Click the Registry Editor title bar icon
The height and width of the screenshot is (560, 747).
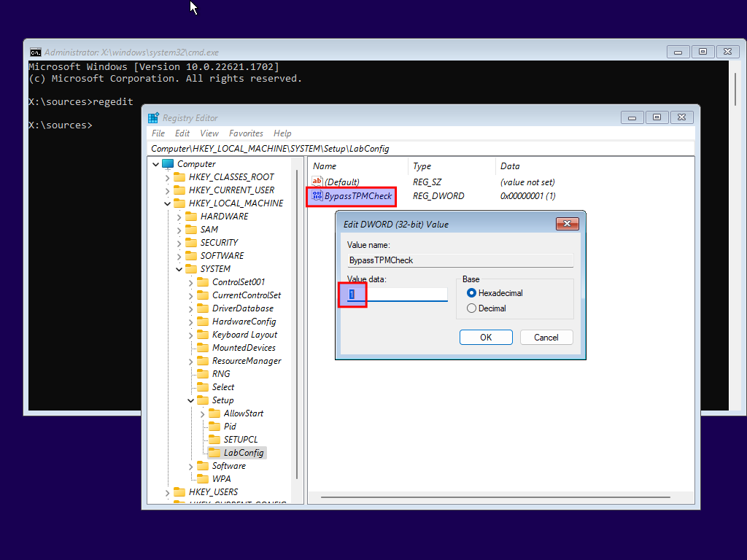(153, 117)
